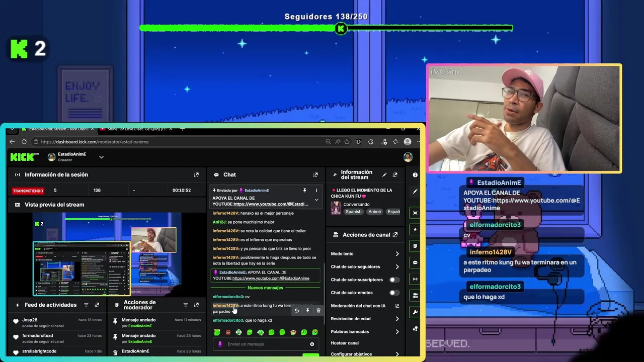The width and height of the screenshot is (644, 362).
Task: Open browser extensions puzzle icon
Action: pos(371,142)
